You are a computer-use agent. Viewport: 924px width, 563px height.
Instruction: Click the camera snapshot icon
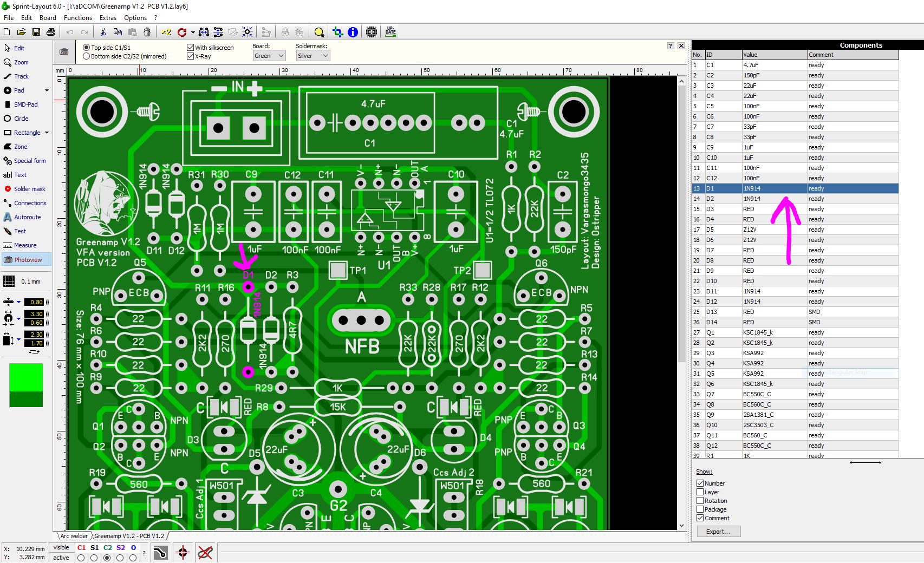(64, 51)
